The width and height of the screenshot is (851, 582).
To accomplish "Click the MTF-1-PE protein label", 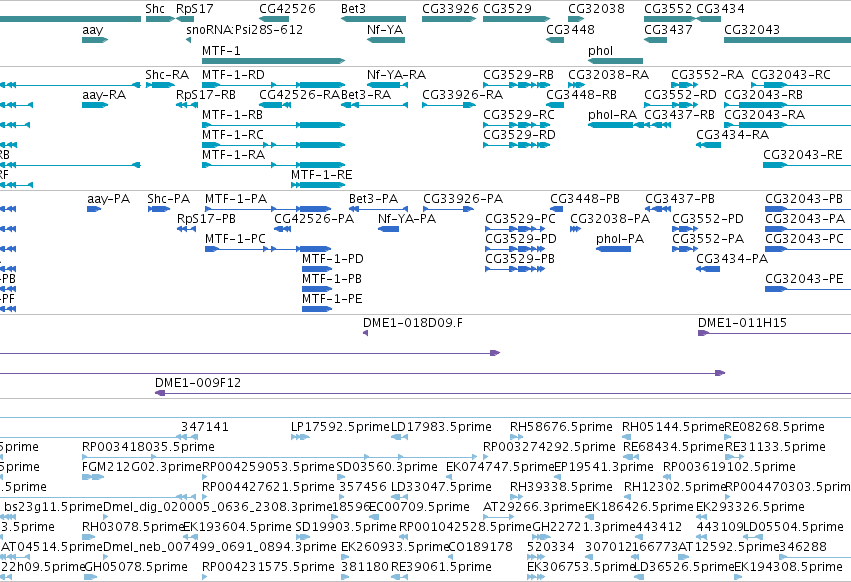I will (x=332, y=299).
